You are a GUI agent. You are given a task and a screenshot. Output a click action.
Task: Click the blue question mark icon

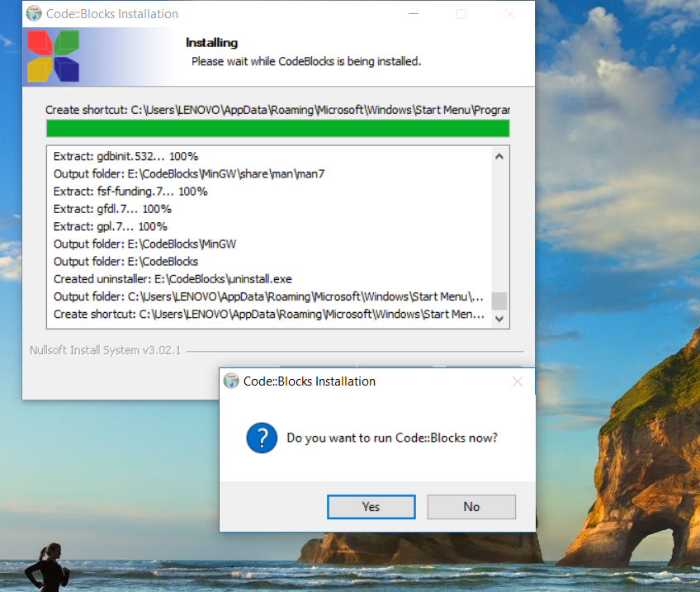[x=262, y=438]
